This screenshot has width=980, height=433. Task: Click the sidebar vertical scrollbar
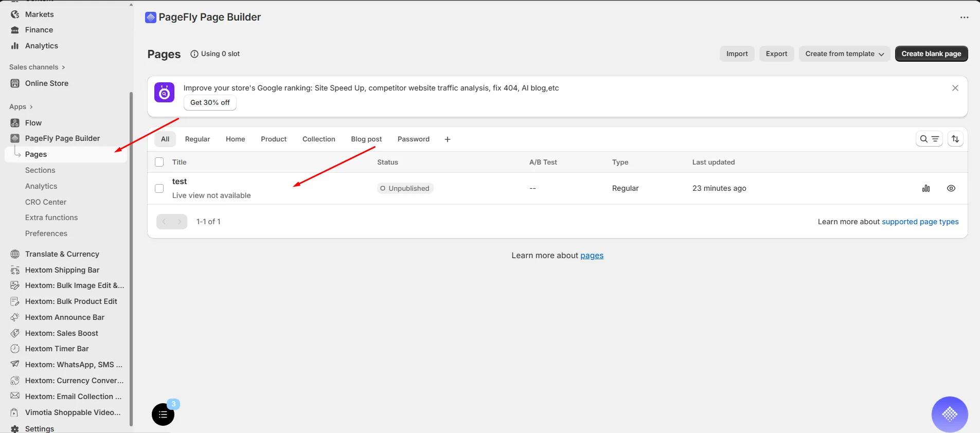[x=131, y=257]
